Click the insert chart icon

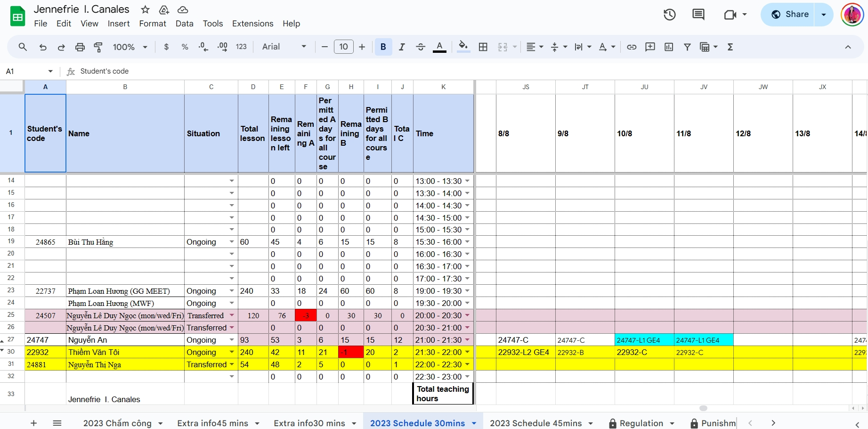tap(668, 47)
